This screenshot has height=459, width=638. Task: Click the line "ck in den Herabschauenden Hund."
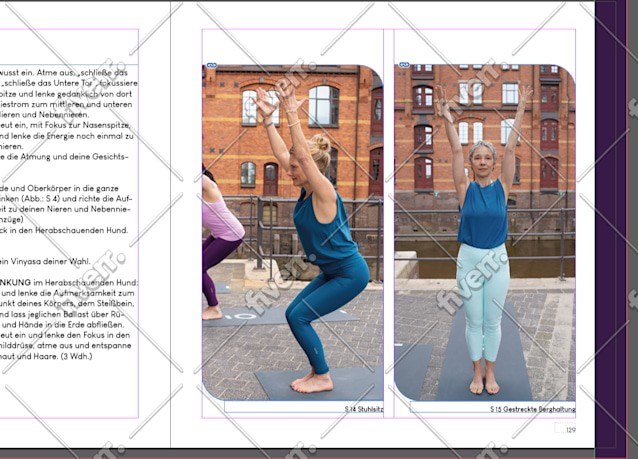[x=64, y=230]
